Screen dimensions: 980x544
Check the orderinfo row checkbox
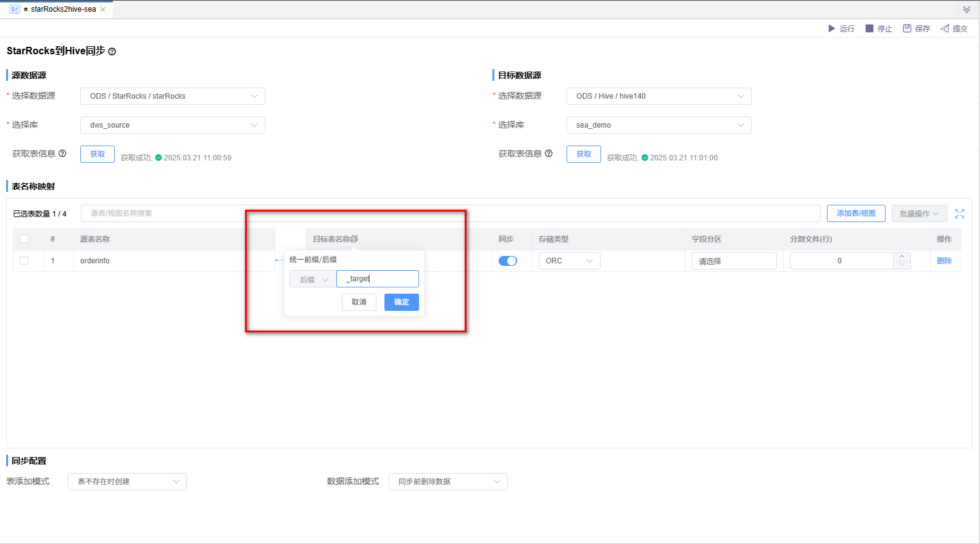click(x=24, y=260)
